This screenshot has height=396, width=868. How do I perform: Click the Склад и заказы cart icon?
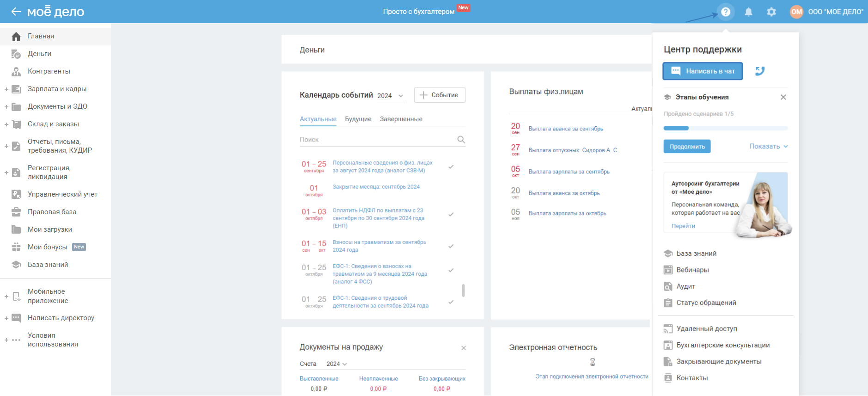tap(16, 124)
